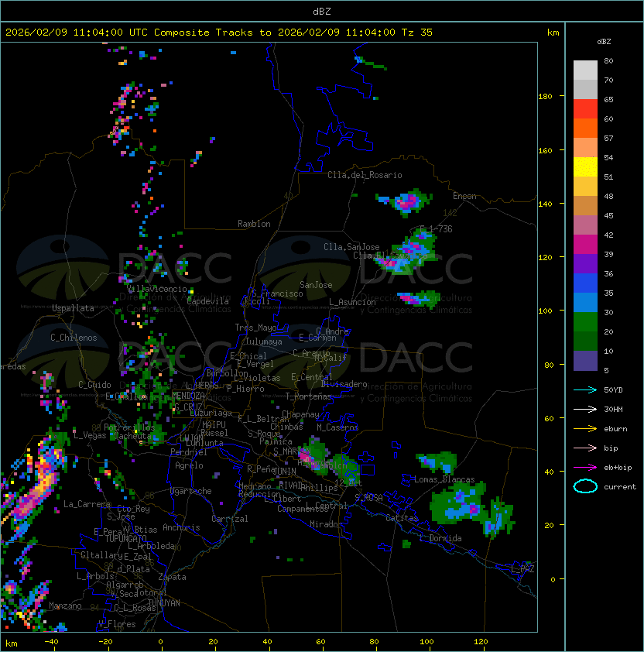Click the 'Encon' map label
644x652 pixels.
coord(464,196)
